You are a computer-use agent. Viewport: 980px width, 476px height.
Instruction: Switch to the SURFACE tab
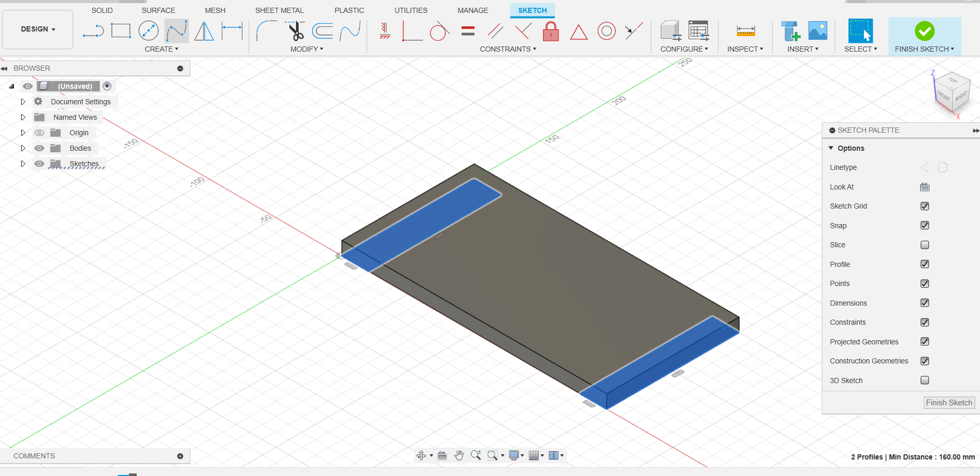click(x=158, y=10)
